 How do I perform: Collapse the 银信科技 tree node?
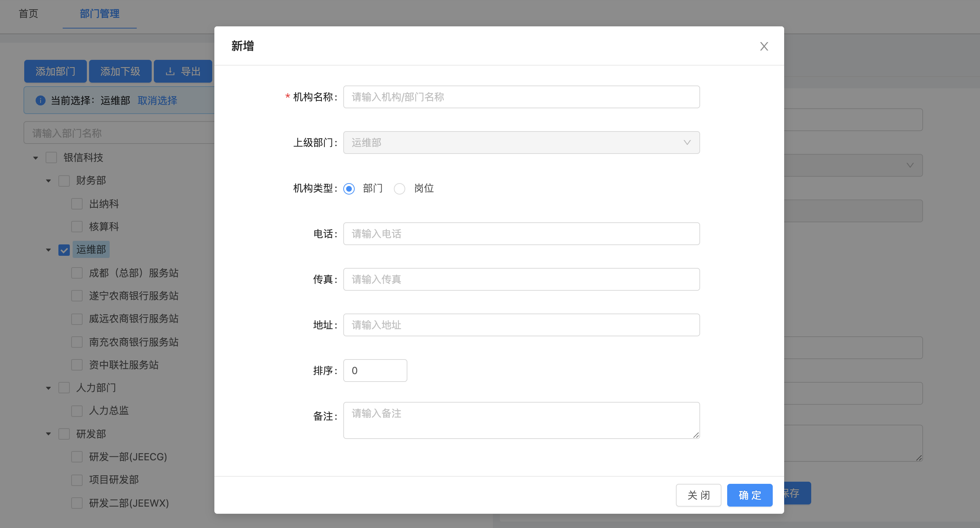[36, 158]
